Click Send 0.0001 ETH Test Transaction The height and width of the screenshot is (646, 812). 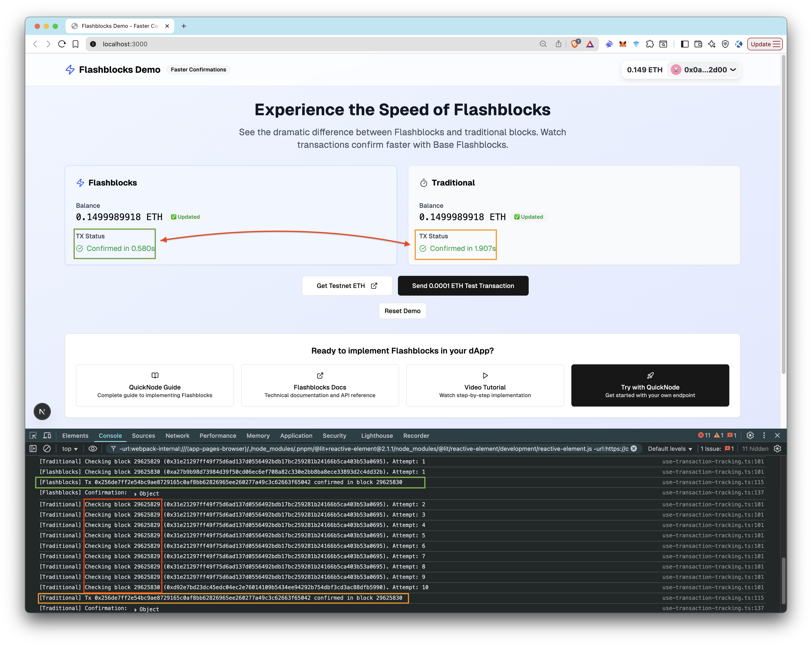[x=463, y=286]
